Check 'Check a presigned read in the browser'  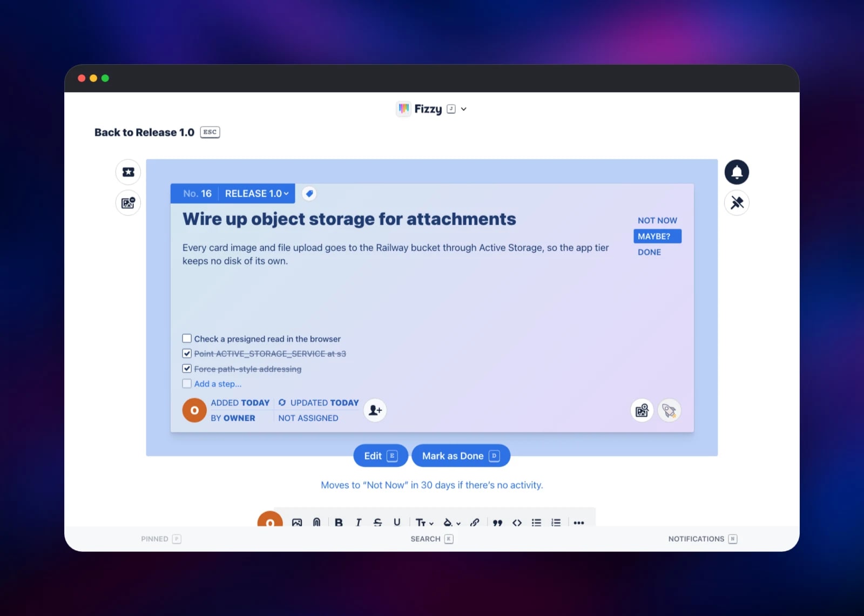click(x=187, y=339)
